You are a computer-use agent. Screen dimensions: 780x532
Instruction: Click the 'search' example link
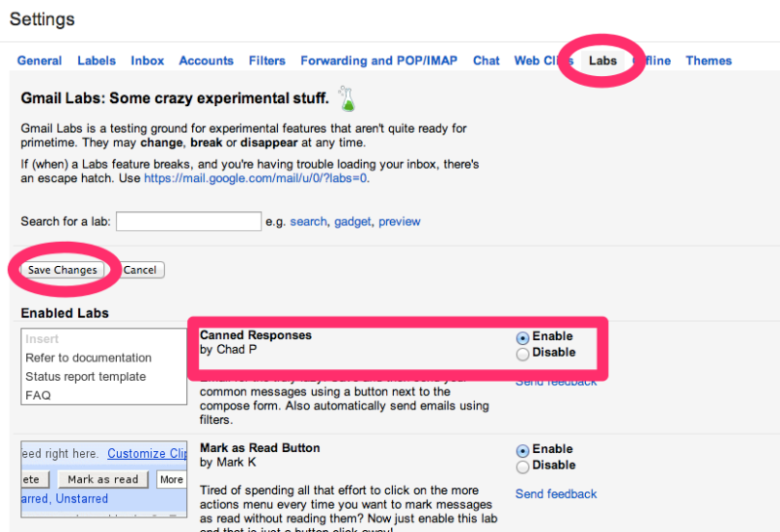click(308, 221)
